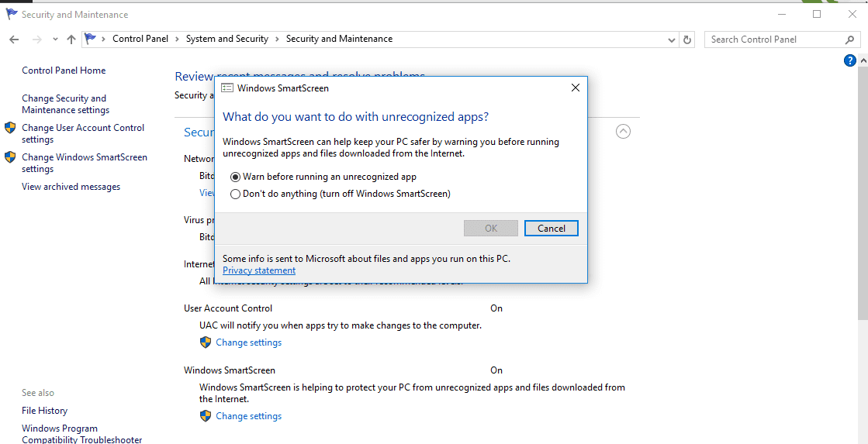
Task: Collapse the Security section chevron
Action: (x=624, y=132)
